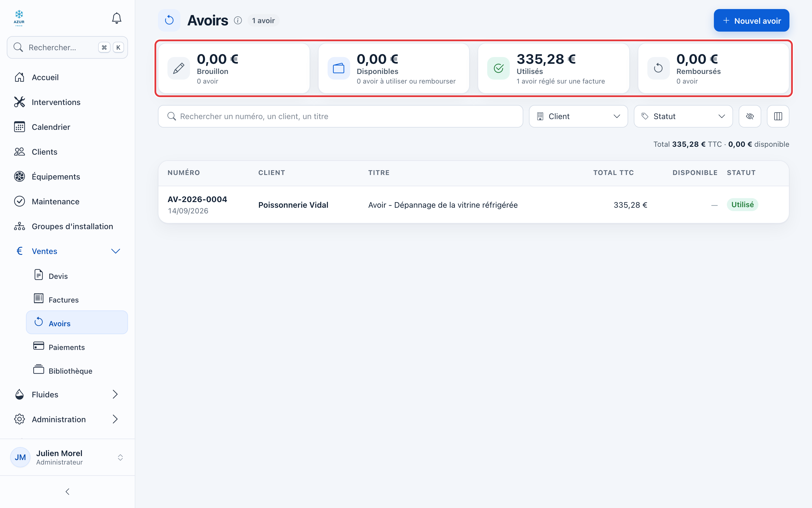Open Bibliothèque under Ventes
The height and width of the screenshot is (508, 812).
77,371
